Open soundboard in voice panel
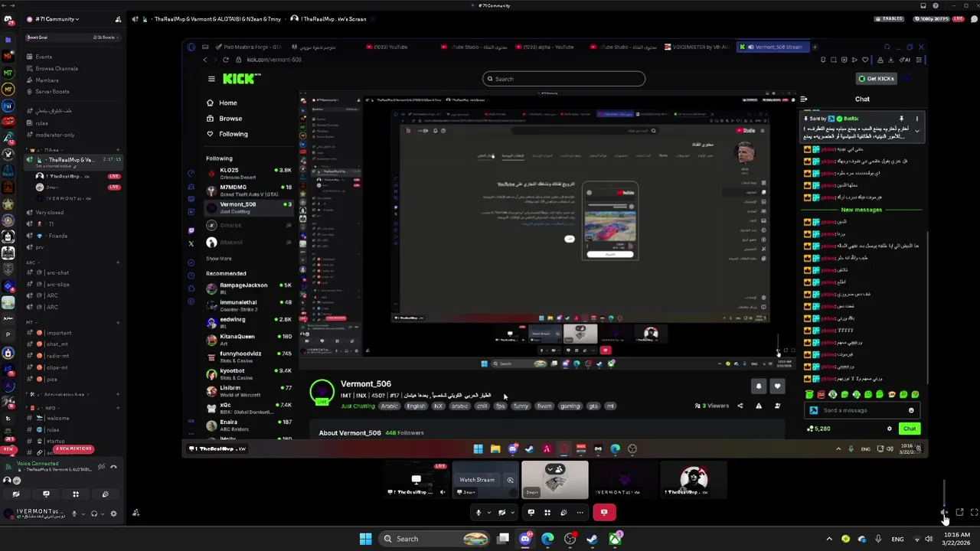The height and width of the screenshot is (551, 980). pyautogui.click(x=106, y=494)
